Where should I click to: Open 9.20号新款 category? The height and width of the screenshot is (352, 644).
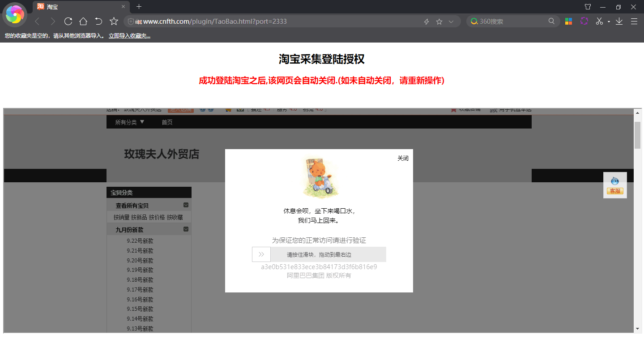[140, 261]
